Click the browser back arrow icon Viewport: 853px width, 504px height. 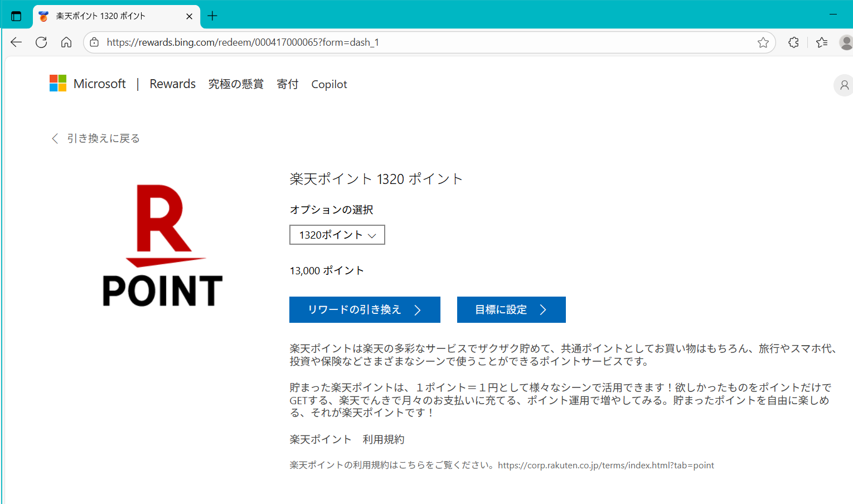tap(16, 42)
